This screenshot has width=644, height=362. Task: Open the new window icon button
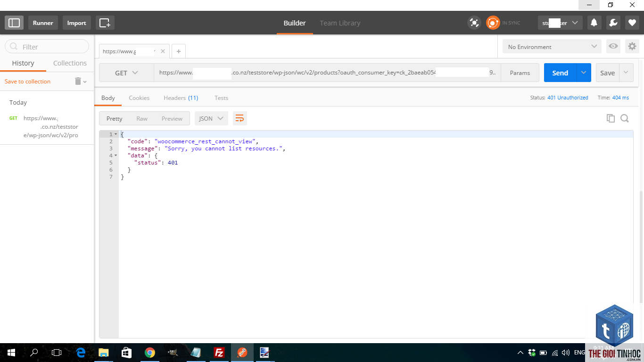[105, 23]
